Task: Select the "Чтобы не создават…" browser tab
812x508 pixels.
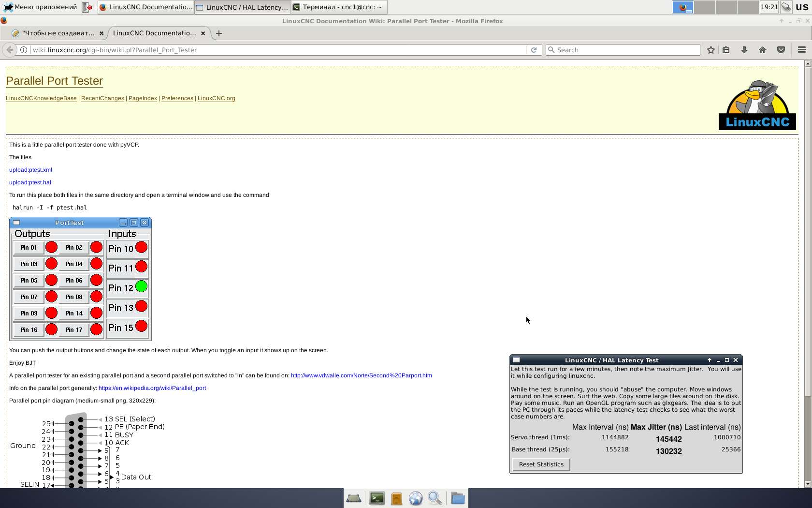Action: click(58, 33)
